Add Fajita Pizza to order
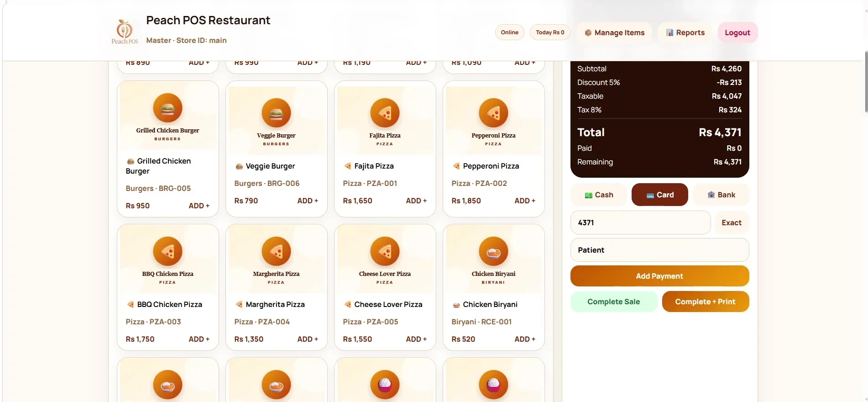This screenshot has width=868, height=402. 416,201
